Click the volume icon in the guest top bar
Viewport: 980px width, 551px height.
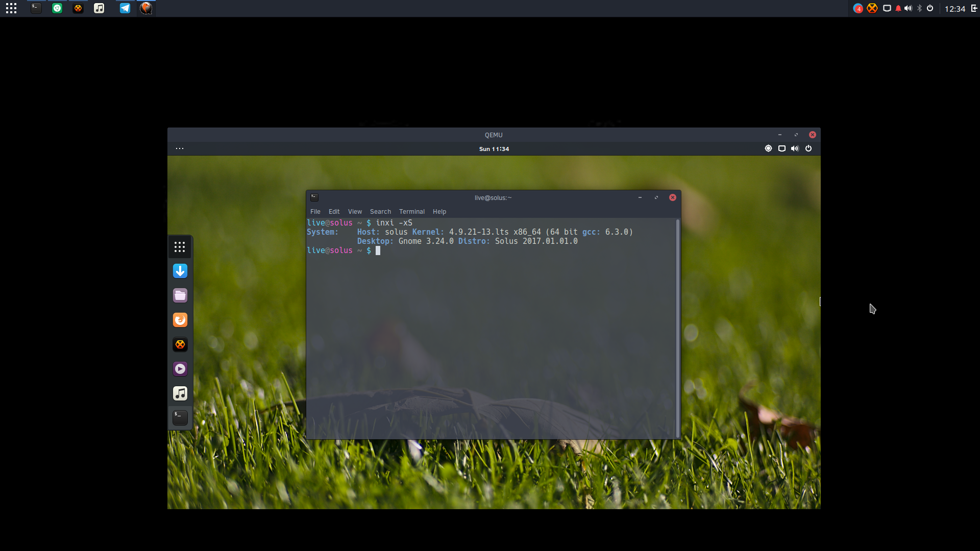coord(795,148)
